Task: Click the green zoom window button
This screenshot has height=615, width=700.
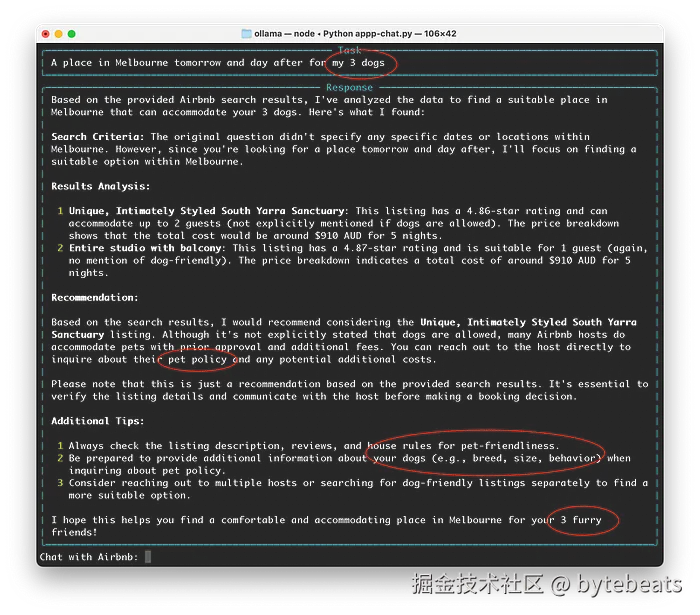Action: tap(71, 34)
